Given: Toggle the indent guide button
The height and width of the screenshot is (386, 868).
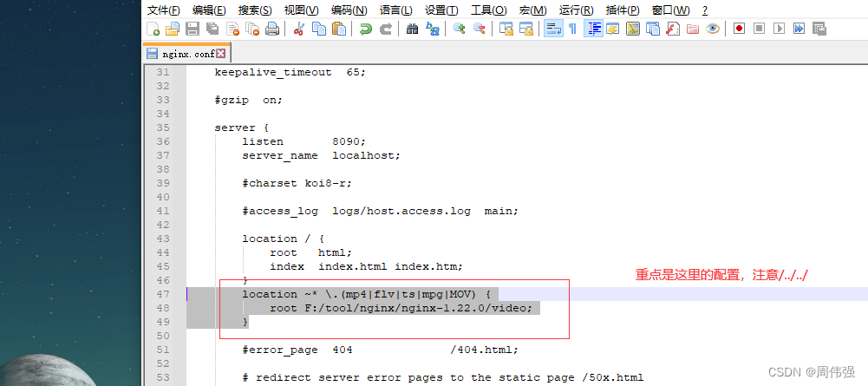Looking at the screenshot, I should tap(593, 29).
